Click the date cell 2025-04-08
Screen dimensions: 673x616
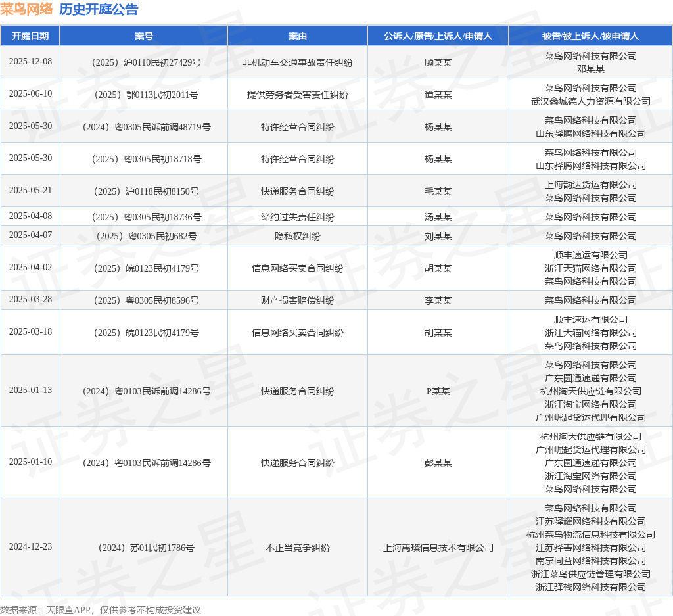[x=30, y=216]
